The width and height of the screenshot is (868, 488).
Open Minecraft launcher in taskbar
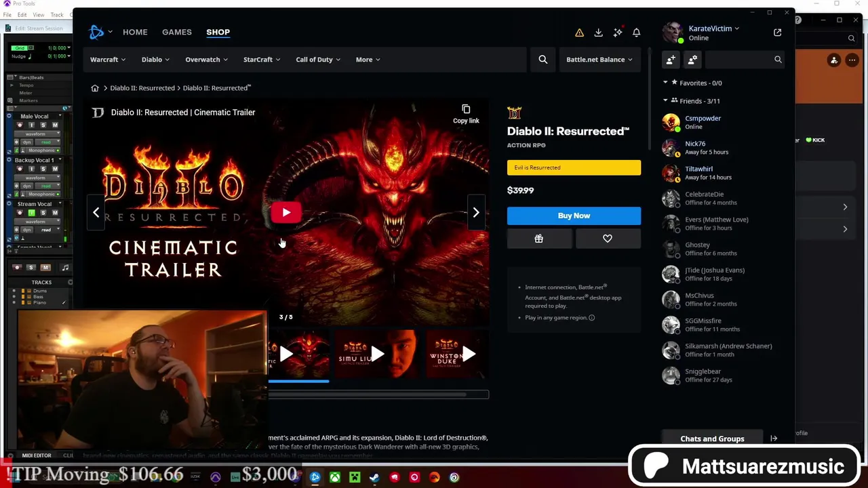355,477
